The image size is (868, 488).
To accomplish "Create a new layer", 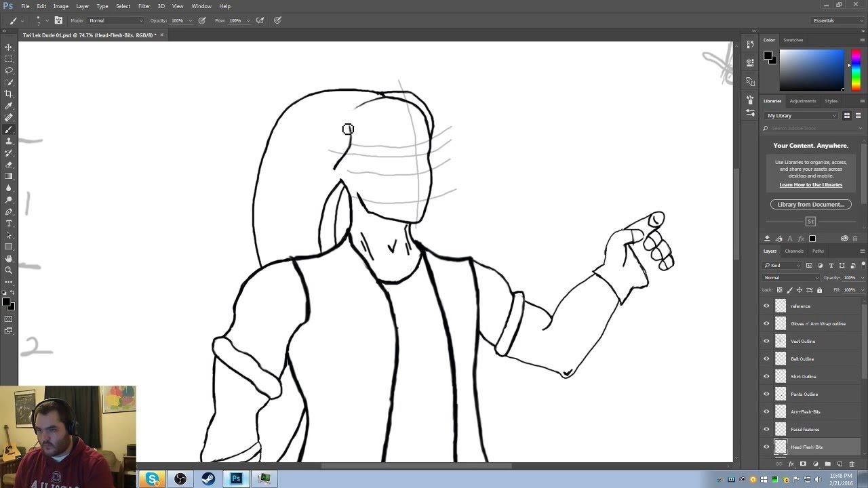I will (840, 464).
